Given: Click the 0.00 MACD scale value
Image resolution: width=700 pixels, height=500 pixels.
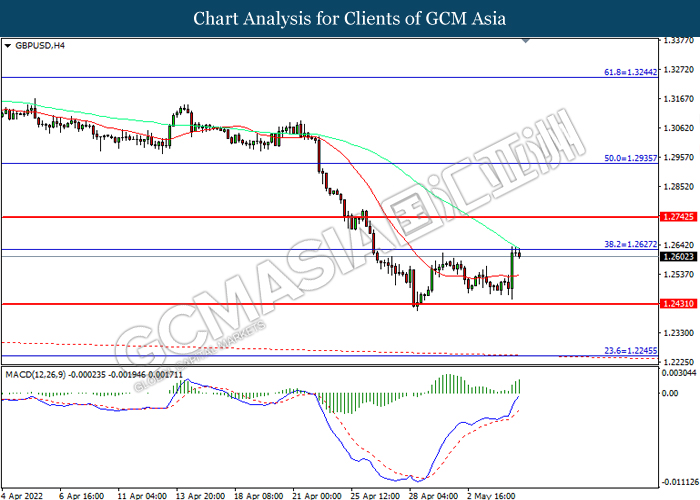Looking at the screenshot, I should coord(670,393).
